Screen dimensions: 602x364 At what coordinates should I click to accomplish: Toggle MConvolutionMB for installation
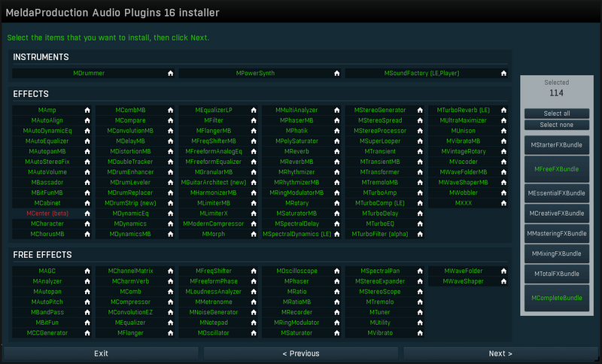pos(130,131)
